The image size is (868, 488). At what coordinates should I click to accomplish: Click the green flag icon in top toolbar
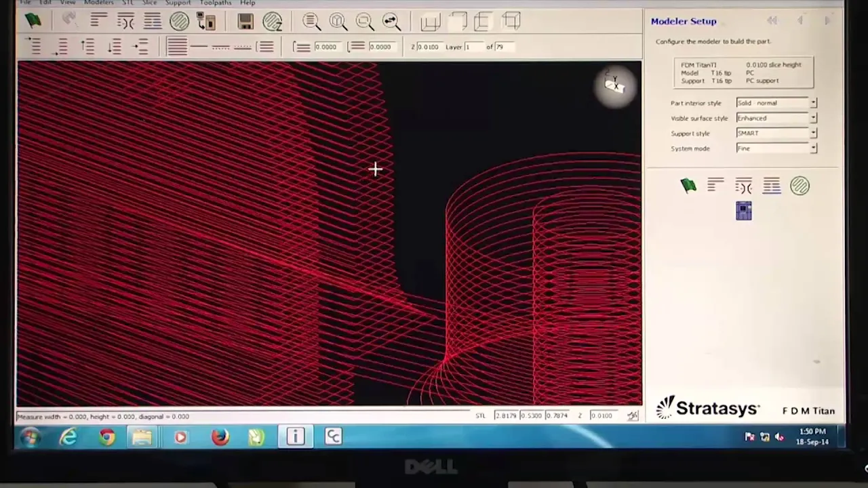33,20
